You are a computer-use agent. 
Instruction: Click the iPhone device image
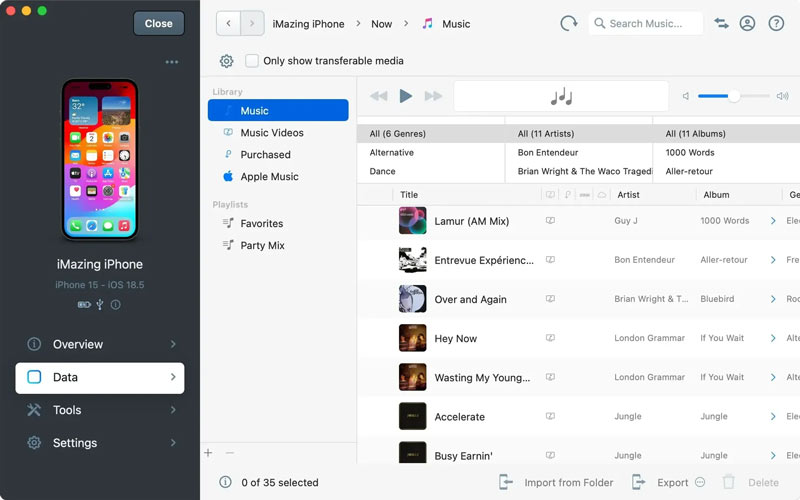tap(100, 159)
